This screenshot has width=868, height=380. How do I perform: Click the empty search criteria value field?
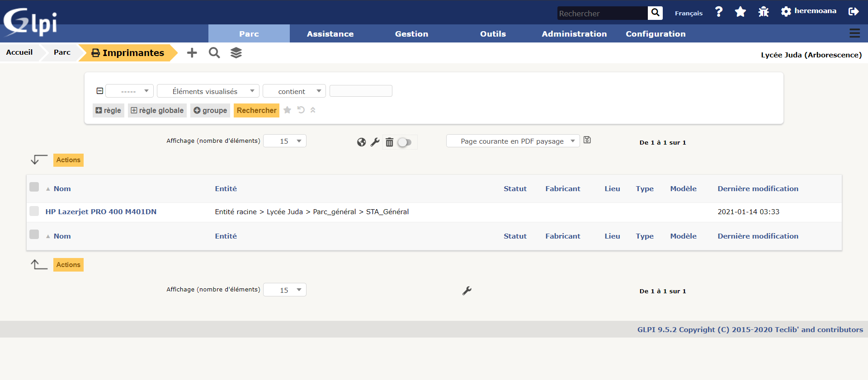point(361,91)
